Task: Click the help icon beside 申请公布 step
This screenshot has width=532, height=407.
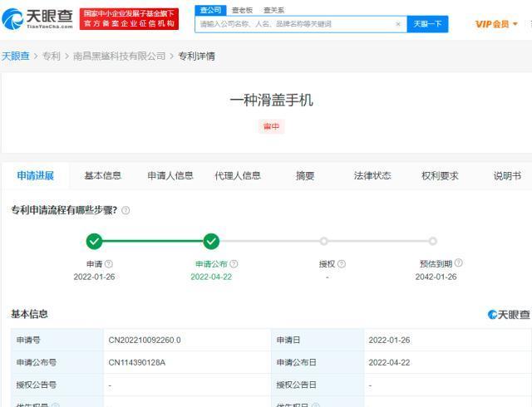Action: point(234,264)
